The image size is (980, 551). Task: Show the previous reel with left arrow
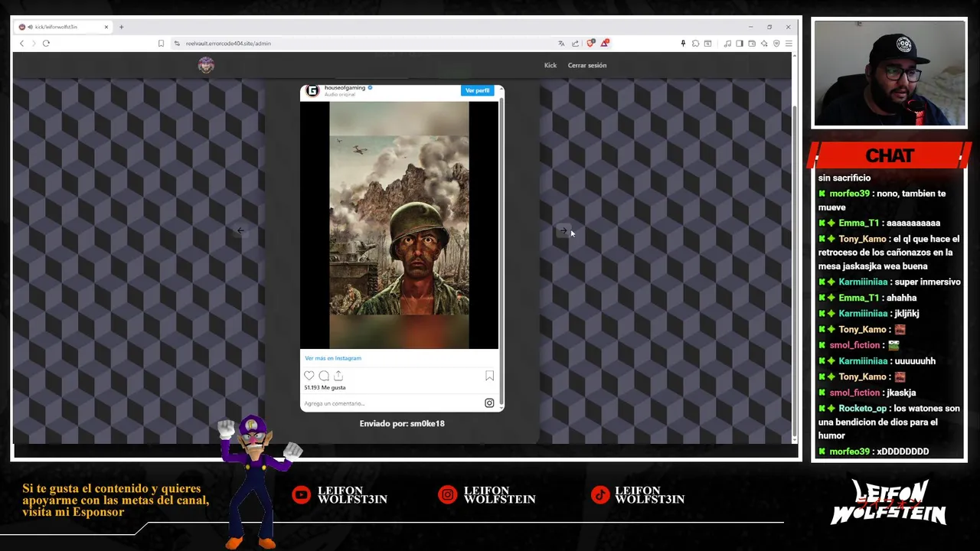click(x=240, y=230)
